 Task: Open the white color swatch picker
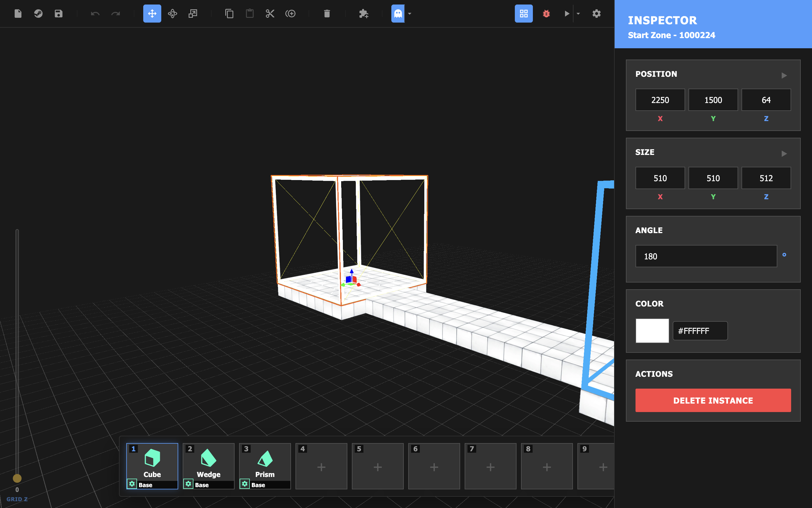(x=652, y=330)
